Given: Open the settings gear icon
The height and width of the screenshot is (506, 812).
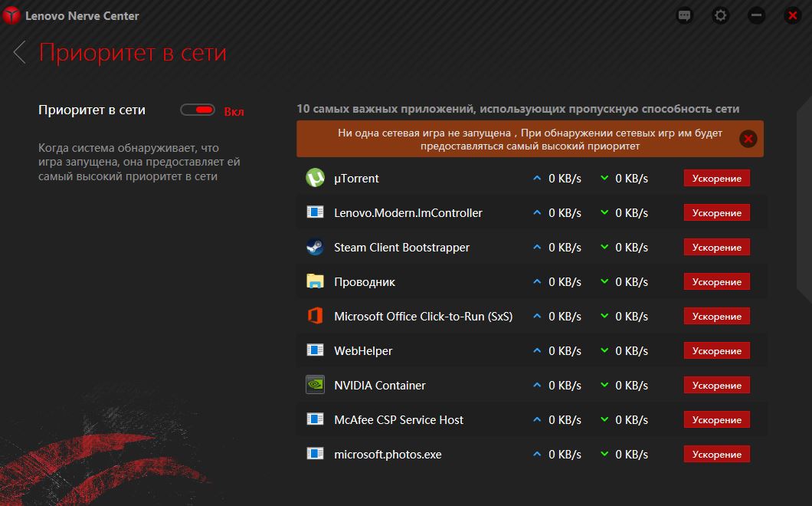Looking at the screenshot, I should point(720,15).
